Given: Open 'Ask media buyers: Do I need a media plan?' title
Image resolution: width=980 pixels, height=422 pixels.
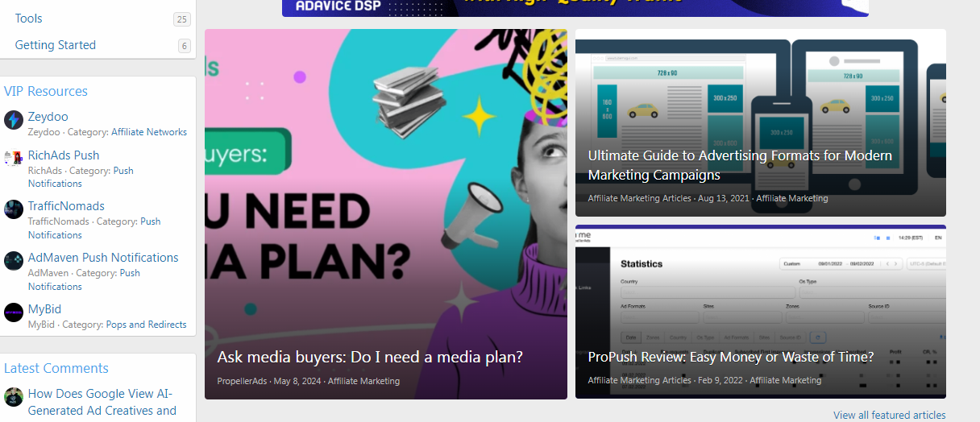Looking at the screenshot, I should (x=370, y=357).
